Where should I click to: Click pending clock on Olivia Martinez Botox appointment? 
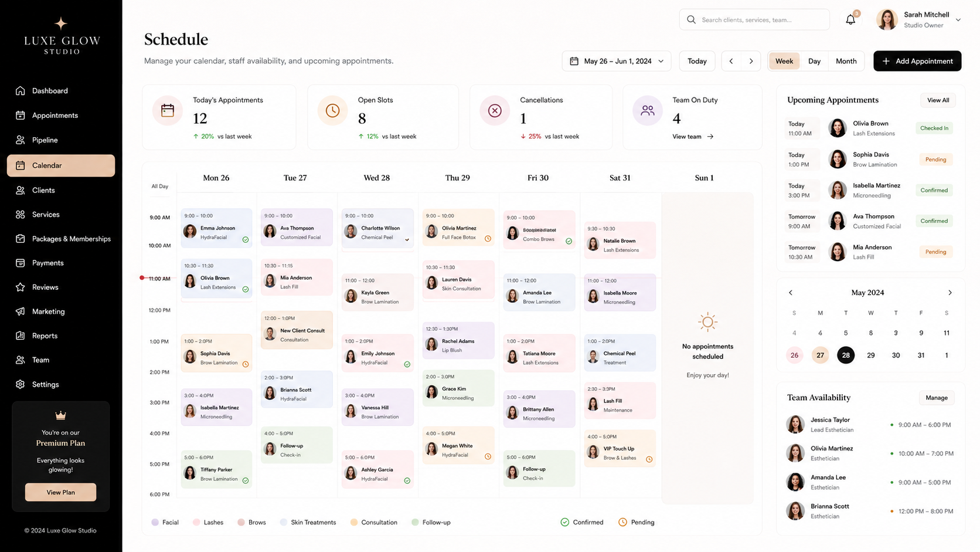488,238
